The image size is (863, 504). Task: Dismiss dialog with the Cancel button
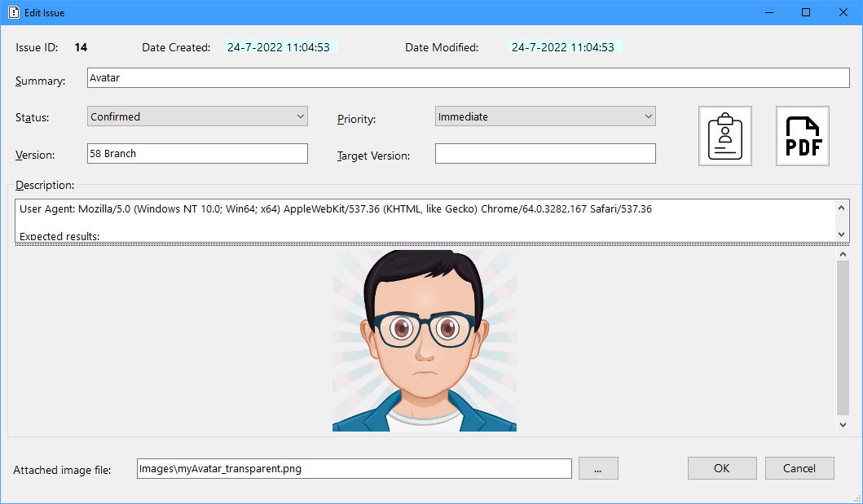pos(799,468)
